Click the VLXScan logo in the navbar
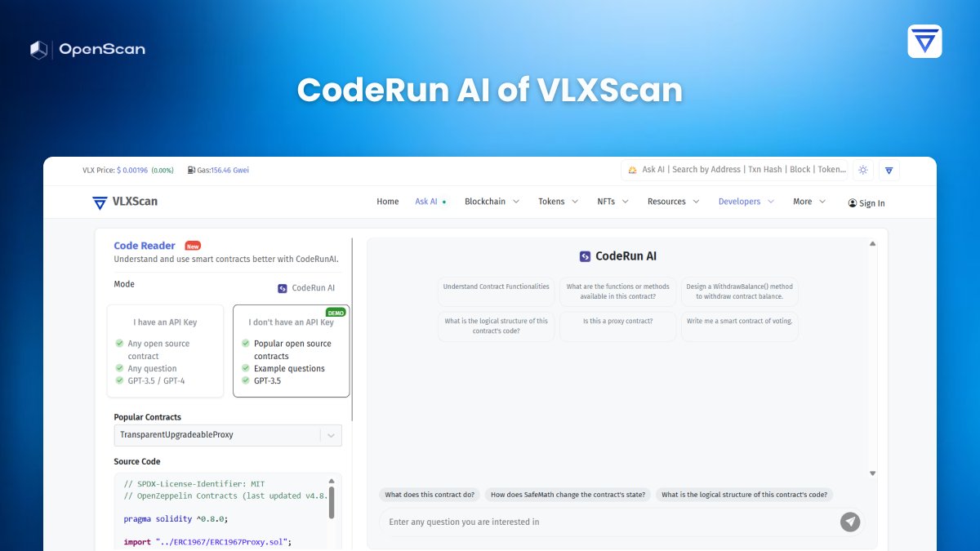980x551 pixels. point(124,202)
